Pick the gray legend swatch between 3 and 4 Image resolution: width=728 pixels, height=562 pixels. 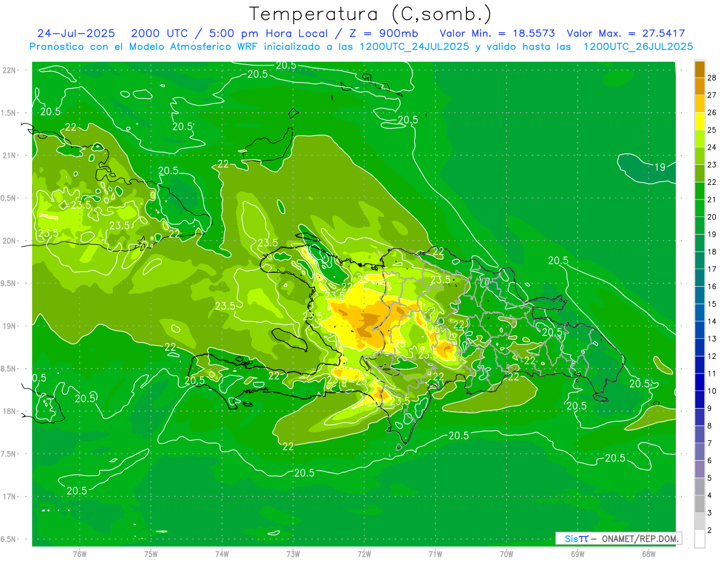click(x=700, y=504)
